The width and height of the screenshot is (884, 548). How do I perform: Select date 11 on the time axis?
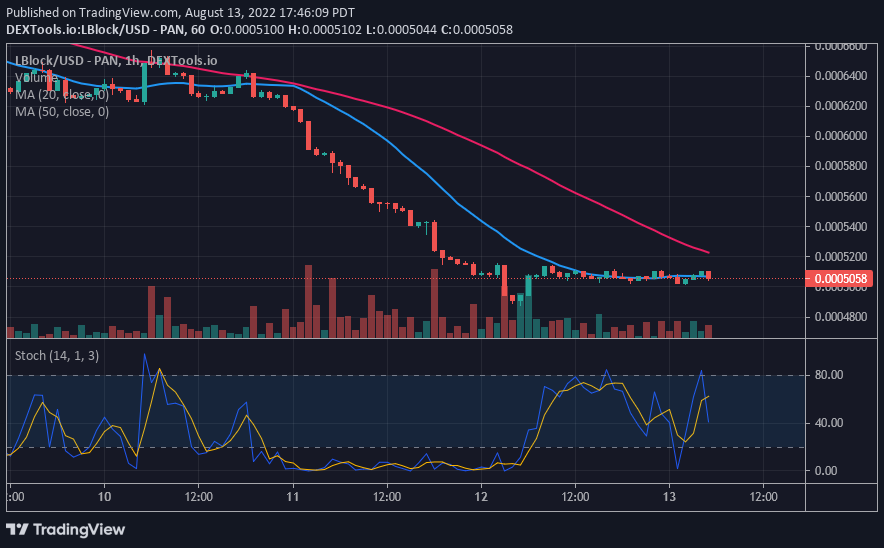pos(293,497)
